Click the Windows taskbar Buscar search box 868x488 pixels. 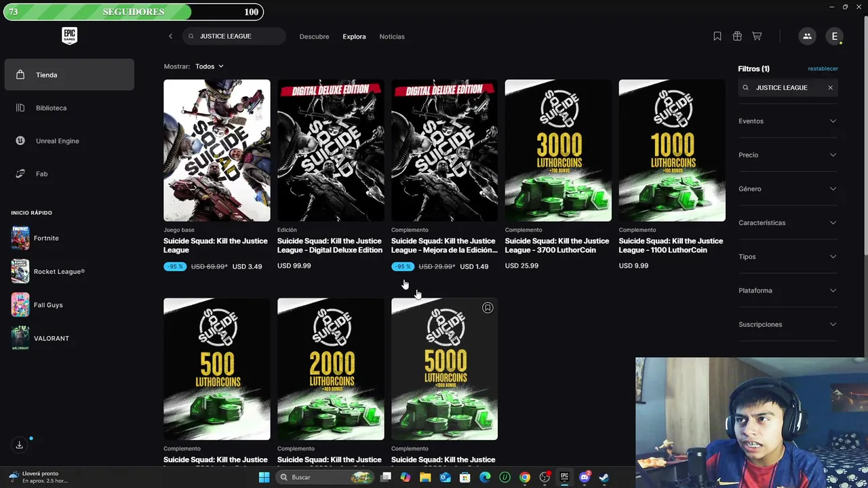point(324,477)
